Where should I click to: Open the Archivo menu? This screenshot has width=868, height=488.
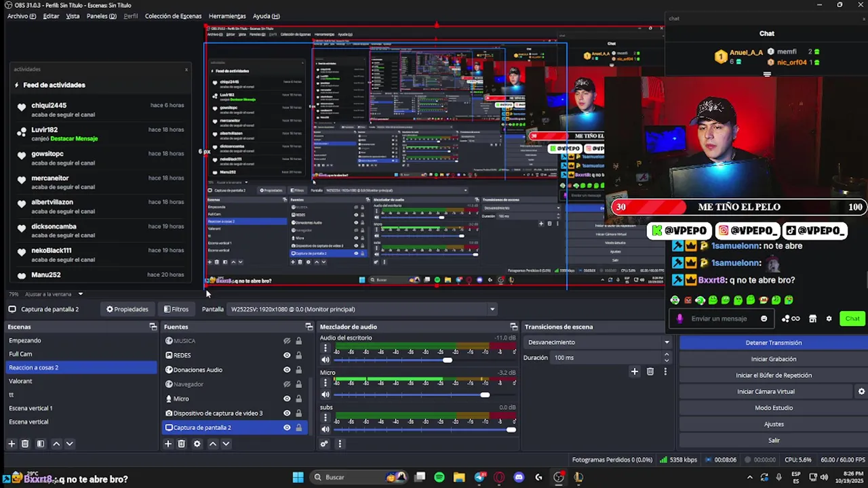pos(22,16)
